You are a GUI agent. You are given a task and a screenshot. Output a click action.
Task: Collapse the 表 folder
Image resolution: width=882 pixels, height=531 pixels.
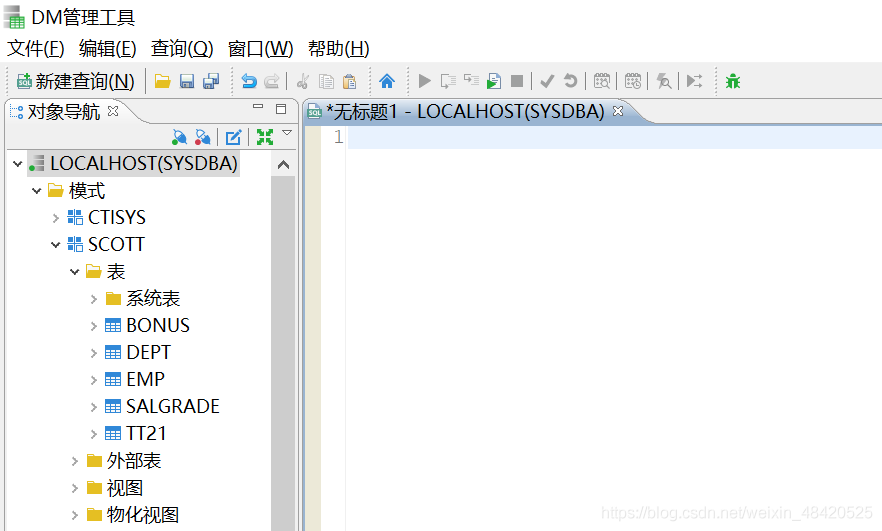click(x=74, y=272)
